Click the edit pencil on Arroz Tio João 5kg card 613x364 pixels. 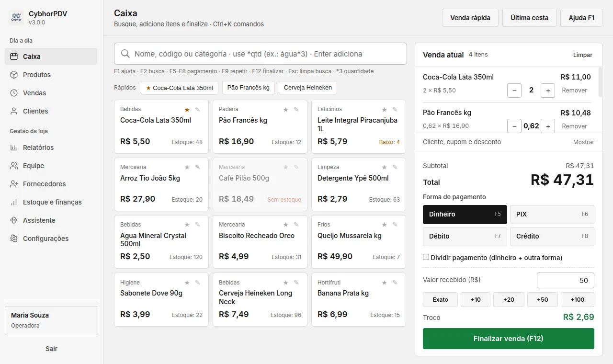pos(198,167)
